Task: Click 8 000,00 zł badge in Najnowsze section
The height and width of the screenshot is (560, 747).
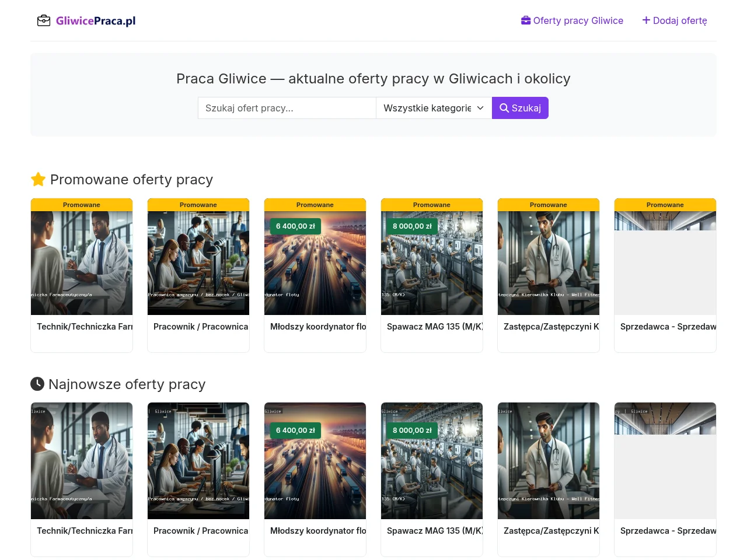Action: coord(412,430)
